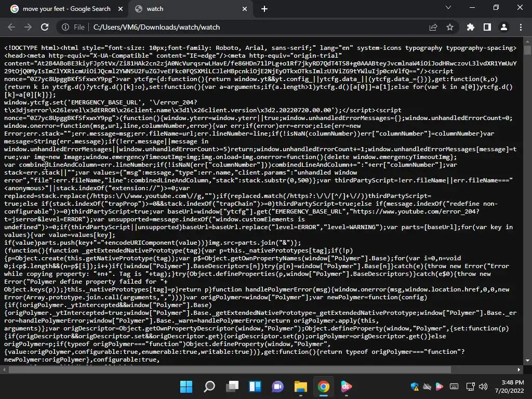The width and height of the screenshot is (532, 399).
Task: Click the line starting "if(value)parts.push"
Action: click(x=152, y=243)
